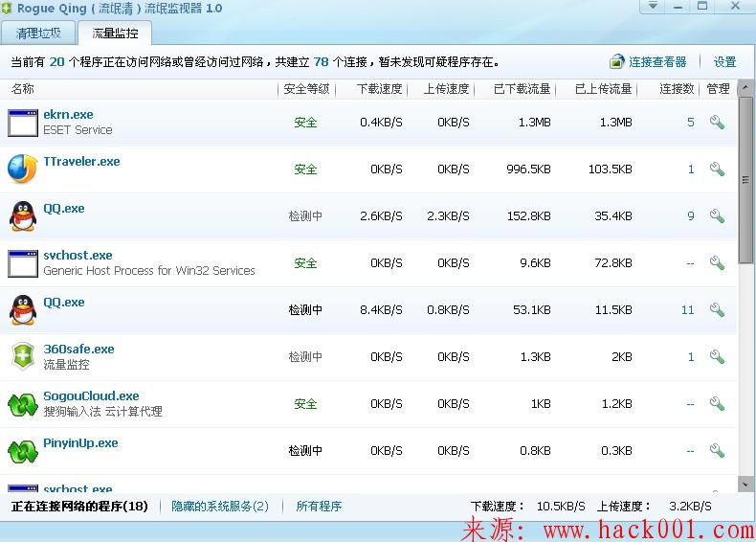The height and width of the screenshot is (542, 756).
Task: Open manage wrench for 360safe.exe
Action: click(717, 356)
